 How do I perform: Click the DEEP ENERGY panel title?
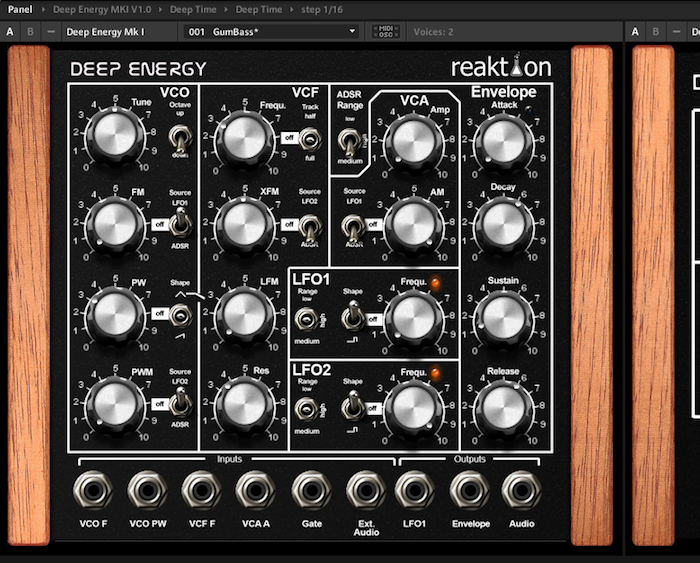138,69
